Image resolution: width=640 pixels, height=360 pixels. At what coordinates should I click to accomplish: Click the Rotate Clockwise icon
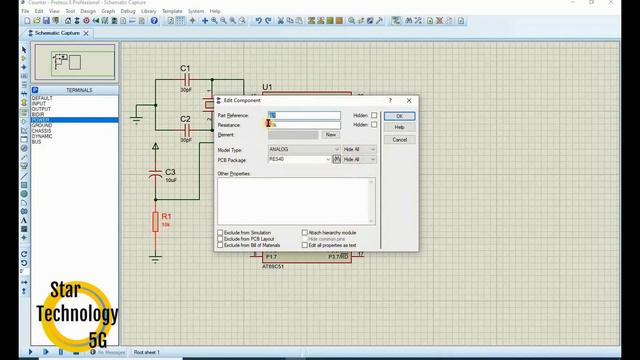click(24, 254)
